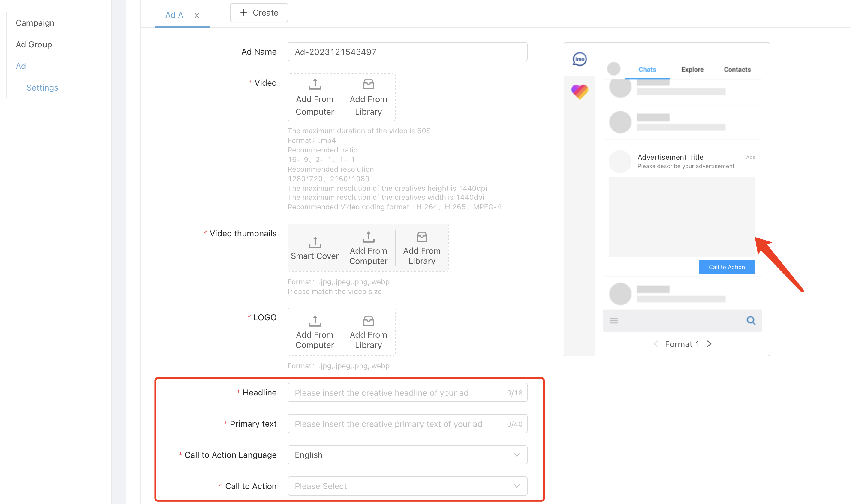Click the profile avatar beside Chats tab

click(613, 69)
